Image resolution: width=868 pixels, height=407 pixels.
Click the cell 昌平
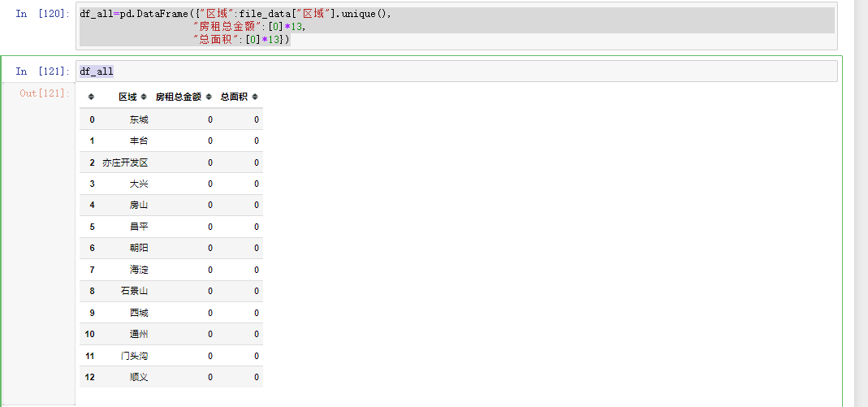(x=139, y=227)
